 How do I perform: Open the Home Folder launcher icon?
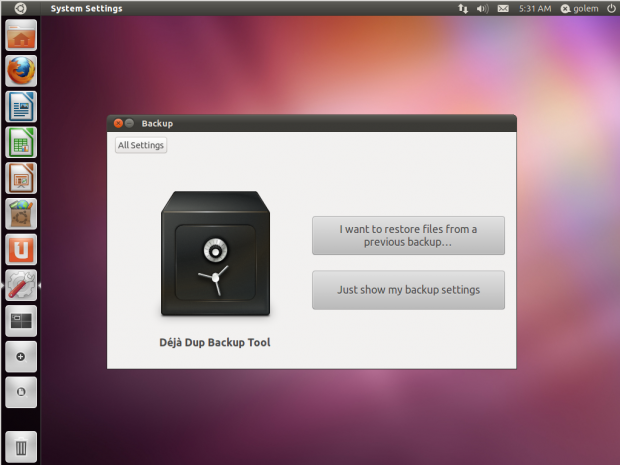click(x=21, y=36)
